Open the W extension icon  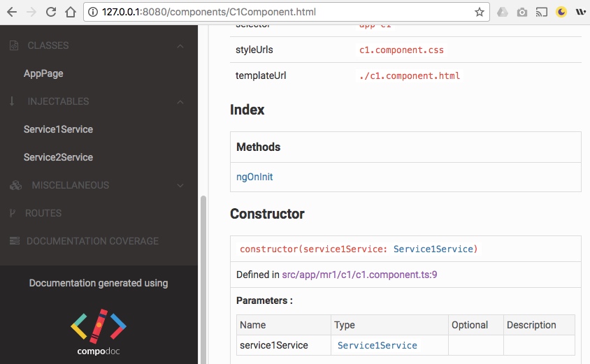(581, 12)
